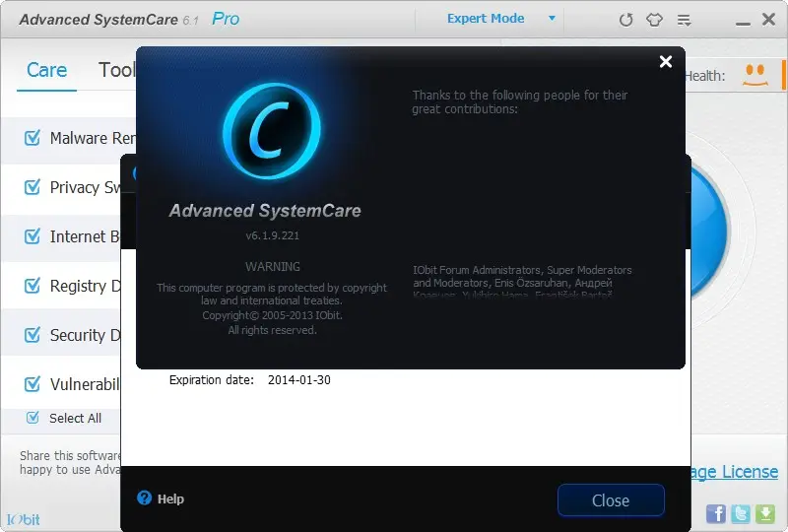Image resolution: width=788 pixels, height=532 pixels.
Task: Toggle the Select All checkbox
Action: tap(33, 418)
